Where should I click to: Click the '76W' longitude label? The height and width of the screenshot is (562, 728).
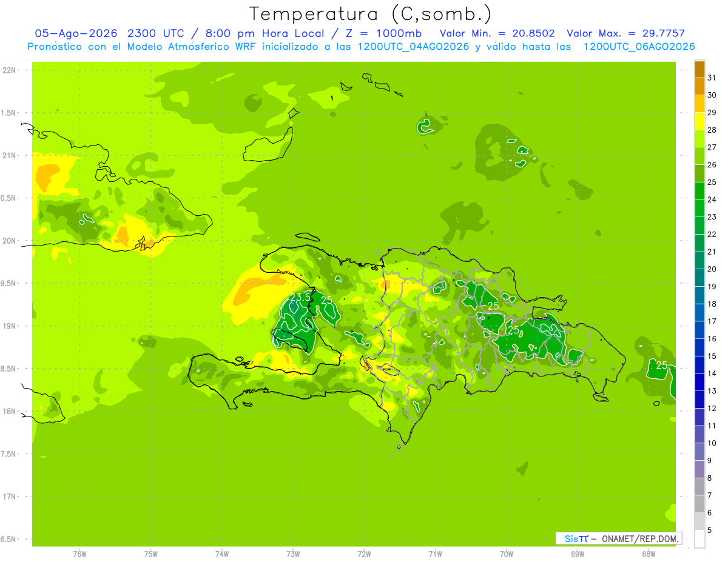(79, 554)
